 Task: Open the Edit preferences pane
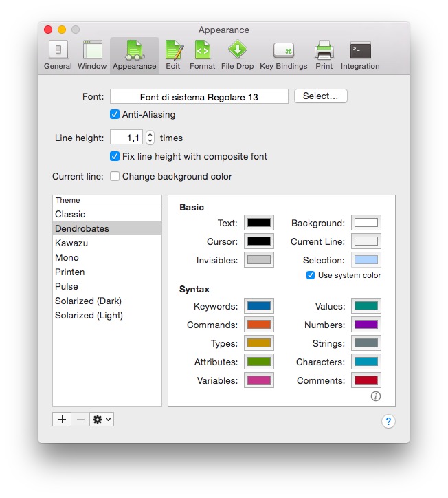point(173,55)
